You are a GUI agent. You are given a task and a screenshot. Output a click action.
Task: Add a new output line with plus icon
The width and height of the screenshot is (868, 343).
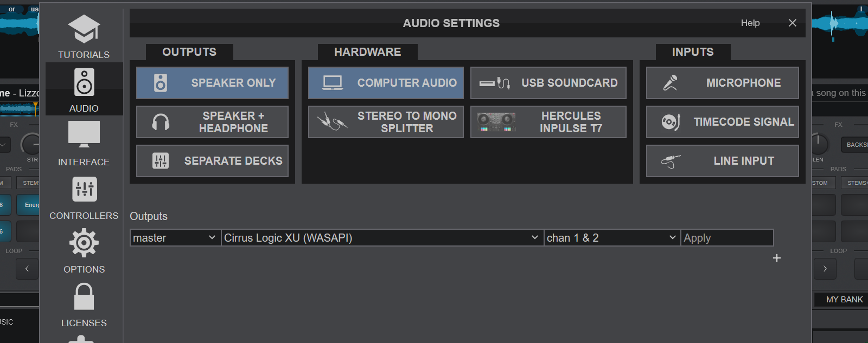tap(777, 258)
